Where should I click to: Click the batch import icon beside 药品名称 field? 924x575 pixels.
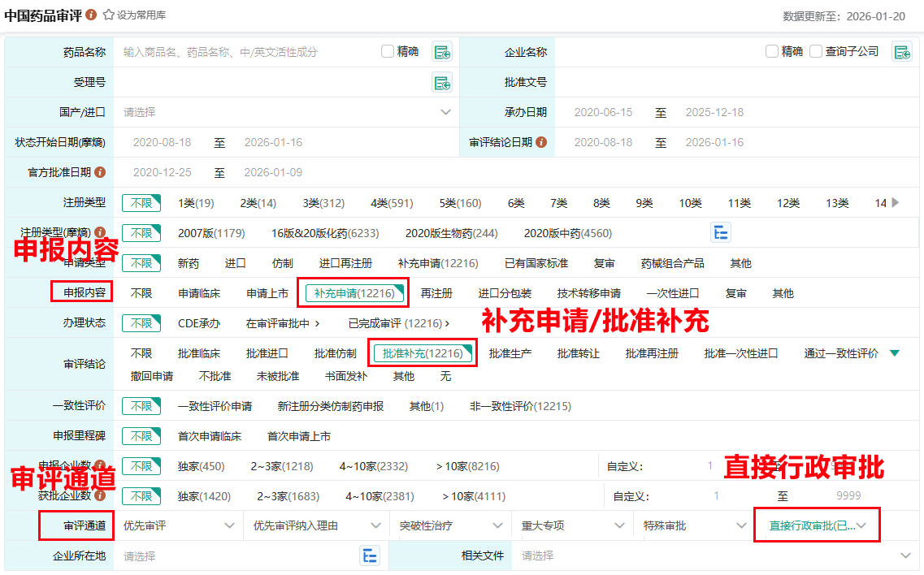coord(442,52)
